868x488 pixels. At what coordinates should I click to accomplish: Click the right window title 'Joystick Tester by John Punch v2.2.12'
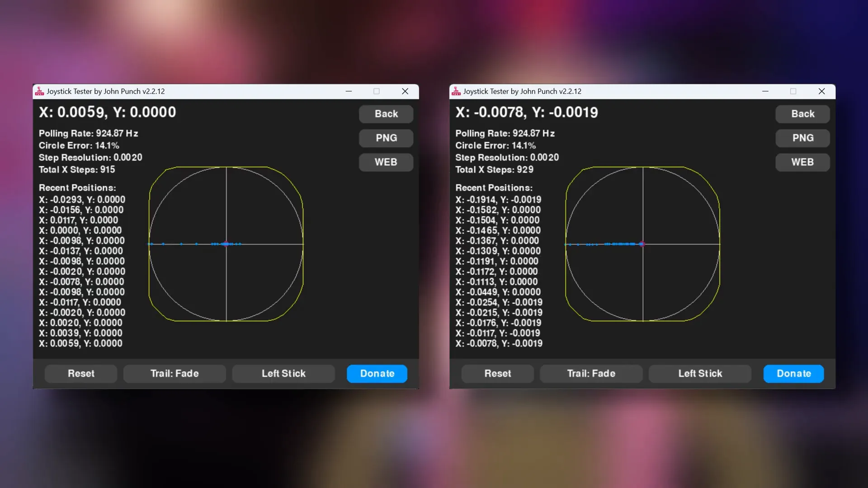coord(522,91)
